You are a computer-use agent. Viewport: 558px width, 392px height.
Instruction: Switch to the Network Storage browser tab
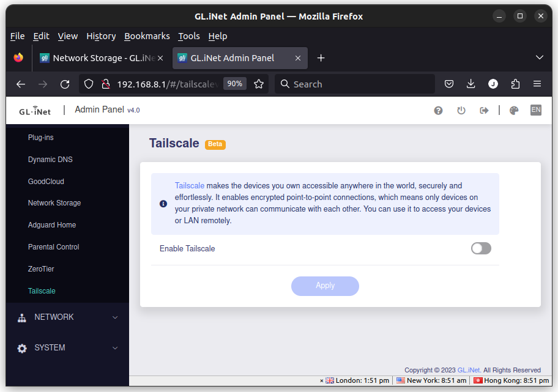(x=102, y=58)
